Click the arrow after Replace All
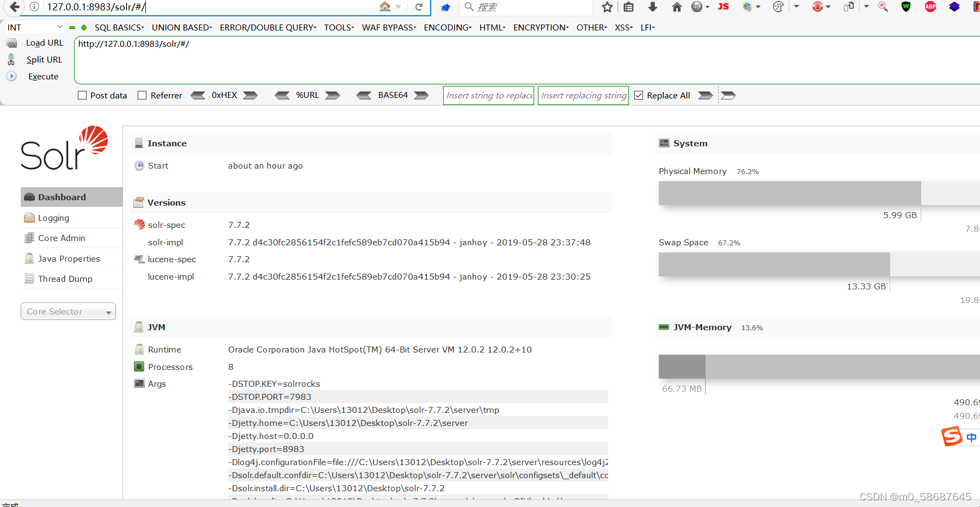This screenshot has width=980, height=507. (706, 95)
